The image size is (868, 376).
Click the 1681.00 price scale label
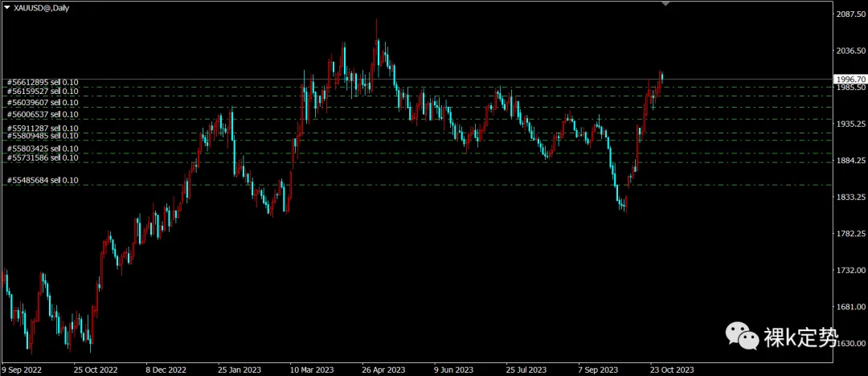pos(851,307)
